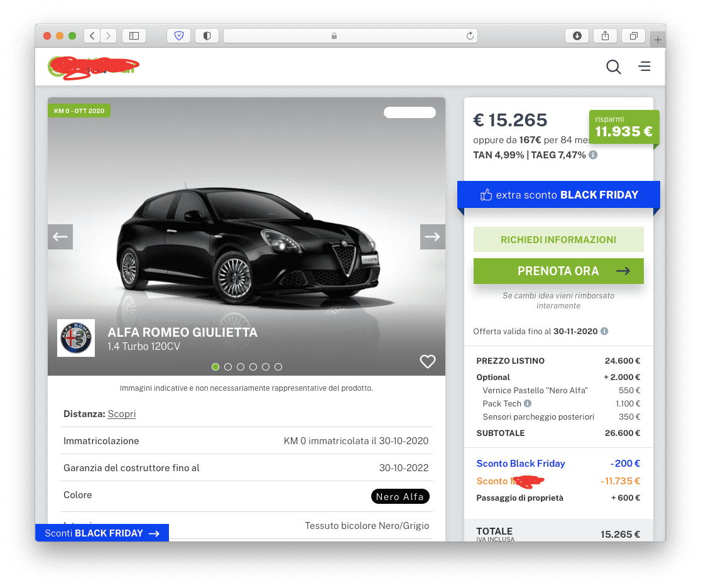
Task: Open a new tab with plus button
Action: (x=658, y=40)
